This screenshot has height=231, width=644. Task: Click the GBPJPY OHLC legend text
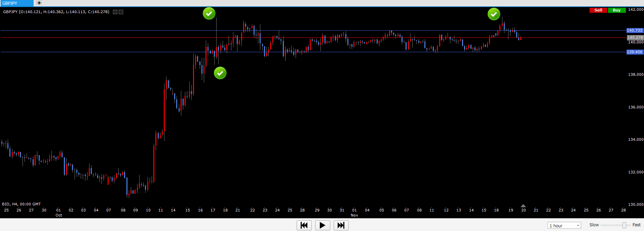coord(56,12)
